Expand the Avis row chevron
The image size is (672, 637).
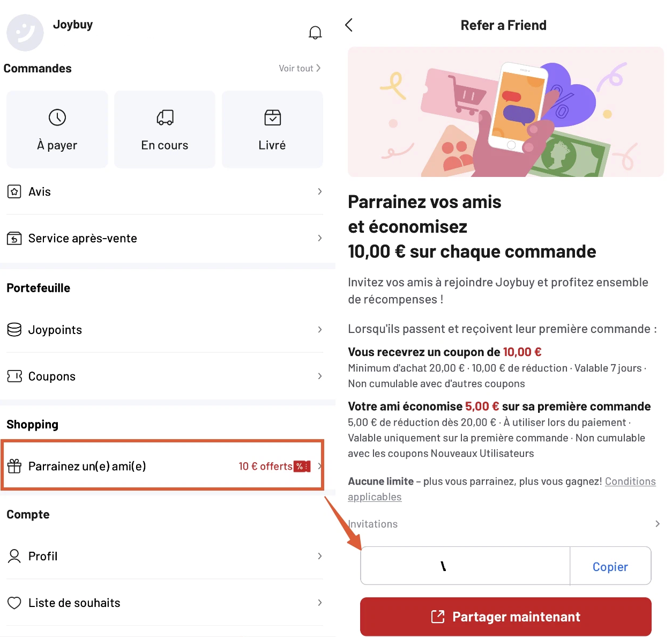click(319, 191)
